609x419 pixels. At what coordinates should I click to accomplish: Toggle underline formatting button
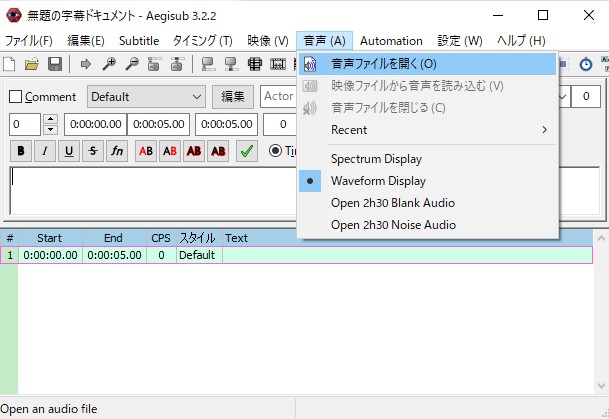point(69,151)
